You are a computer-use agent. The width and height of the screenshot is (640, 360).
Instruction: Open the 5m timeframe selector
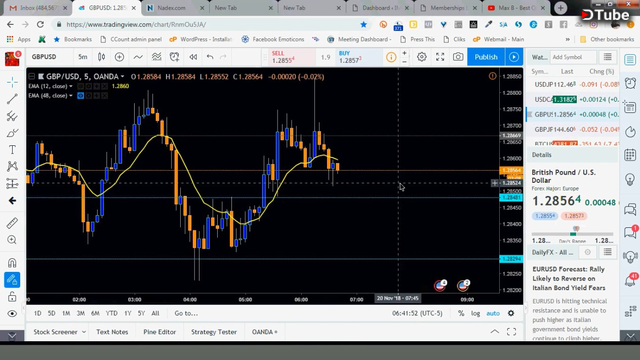coord(83,57)
